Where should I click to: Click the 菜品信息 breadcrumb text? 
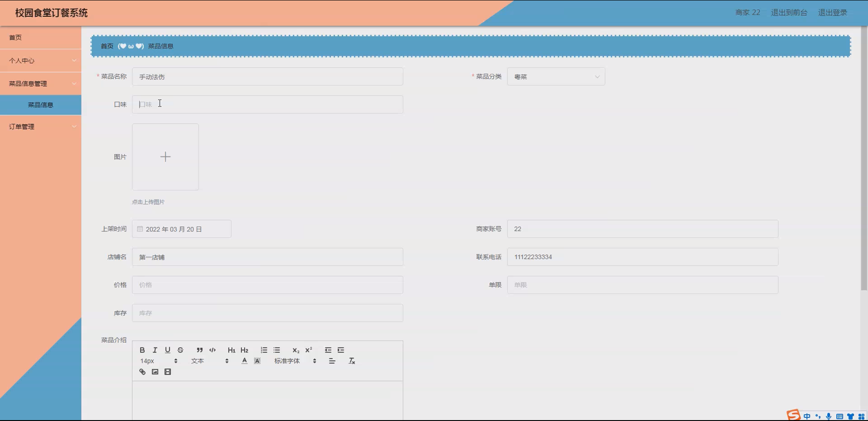point(161,46)
